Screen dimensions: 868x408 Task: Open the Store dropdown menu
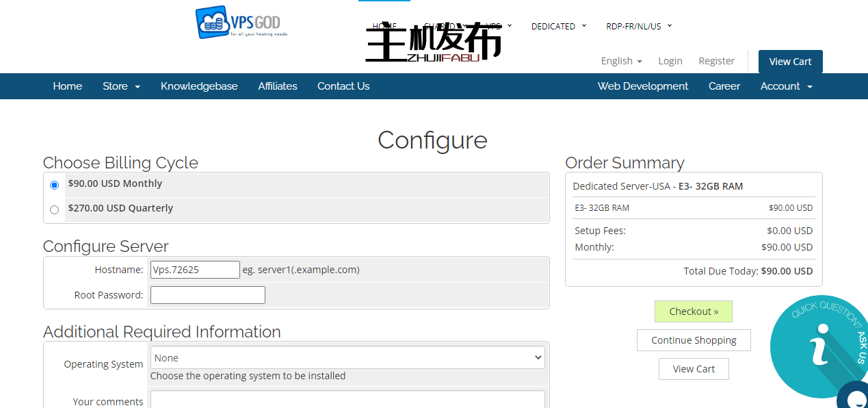coord(121,86)
